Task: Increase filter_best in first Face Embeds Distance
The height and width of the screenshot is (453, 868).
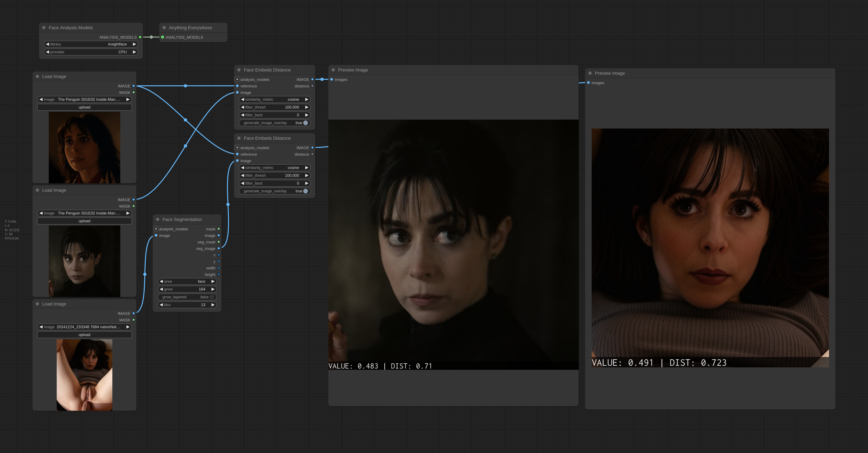Action: coord(307,115)
